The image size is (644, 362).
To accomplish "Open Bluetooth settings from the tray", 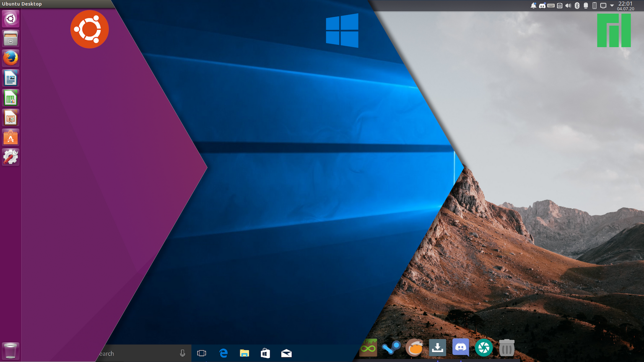I will pos(577,5).
